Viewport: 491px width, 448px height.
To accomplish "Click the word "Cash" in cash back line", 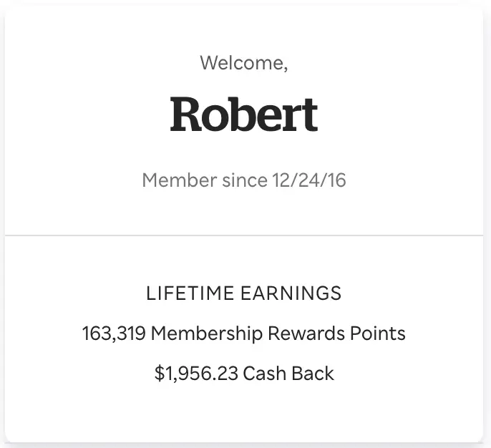I will point(265,374).
